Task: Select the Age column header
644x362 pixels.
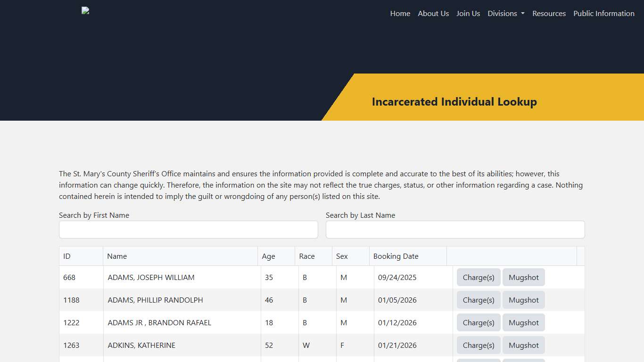Action: pos(268,256)
